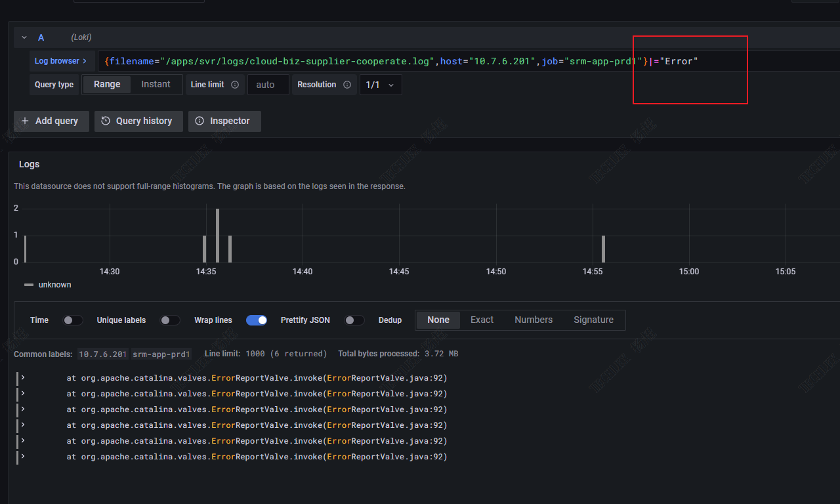Screen dimensions: 840x504
Task: Click the Line limit 1000 (6 returned) text
Action: pyautogui.click(x=265, y=354)
